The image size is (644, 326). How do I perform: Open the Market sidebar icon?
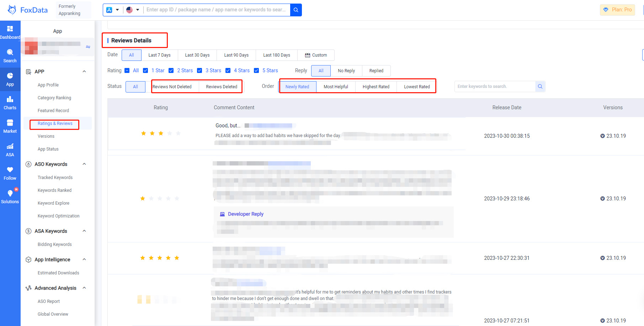pyautogui.click(x=10, y=122)
